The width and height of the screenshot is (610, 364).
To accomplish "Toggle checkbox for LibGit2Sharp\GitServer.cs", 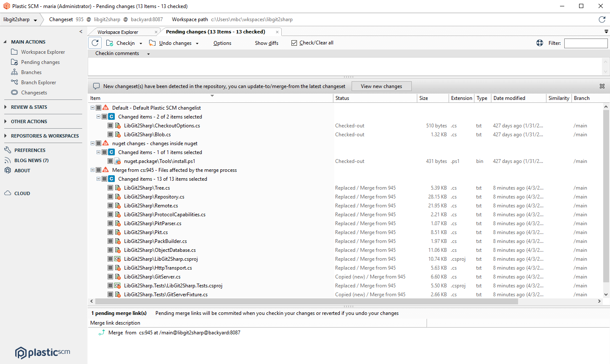I will [110, 277].
